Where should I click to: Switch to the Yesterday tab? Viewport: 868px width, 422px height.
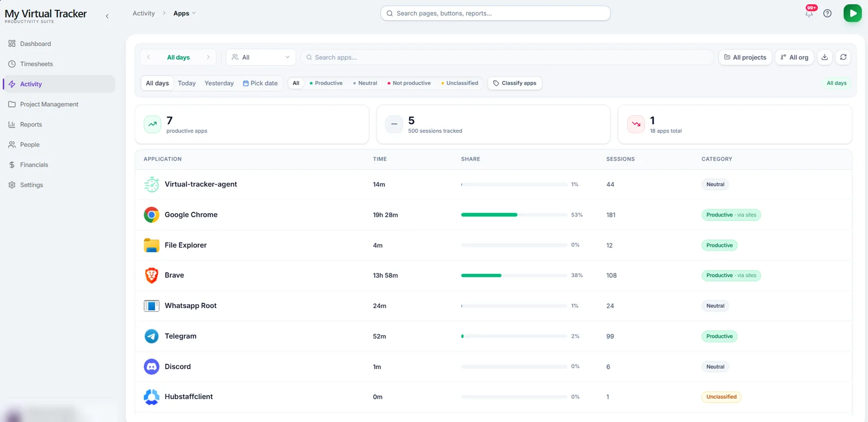pyautogui.click(x=219, y=83)
